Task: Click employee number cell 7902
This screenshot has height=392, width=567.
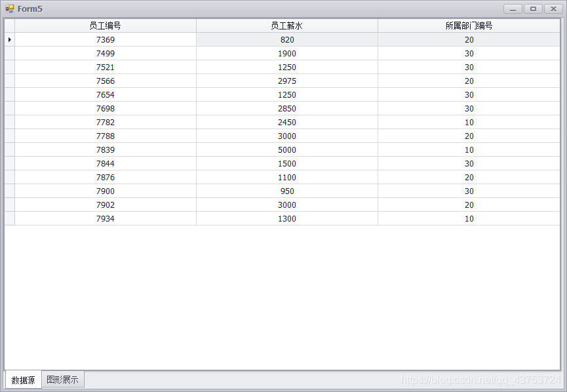Action: tap(106, 205)
